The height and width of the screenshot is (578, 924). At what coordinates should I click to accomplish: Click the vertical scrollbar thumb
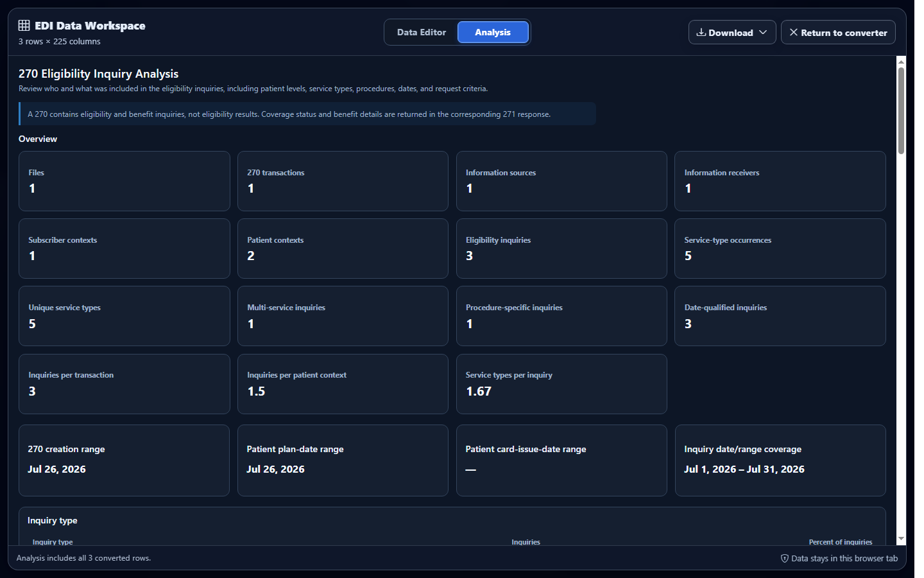point(901,110)
